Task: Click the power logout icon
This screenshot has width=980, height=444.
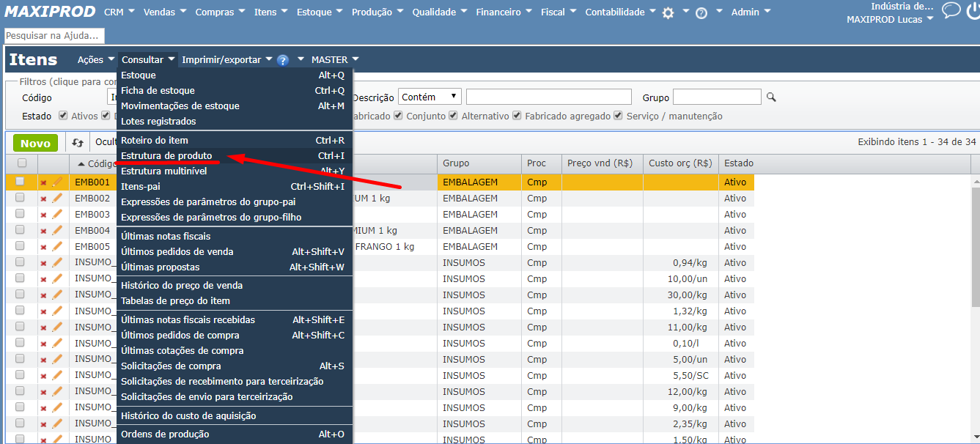Action: pyautogui.click(x=973, y=10)
